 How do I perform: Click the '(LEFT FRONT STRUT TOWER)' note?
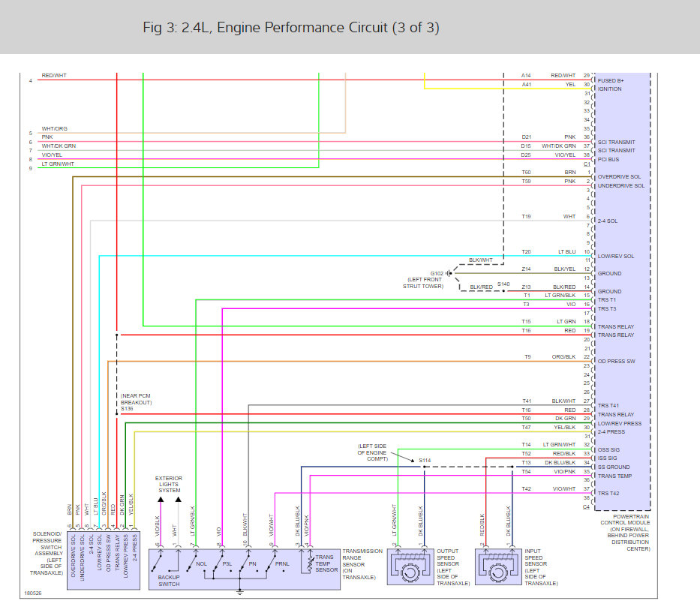coord(423,283)
